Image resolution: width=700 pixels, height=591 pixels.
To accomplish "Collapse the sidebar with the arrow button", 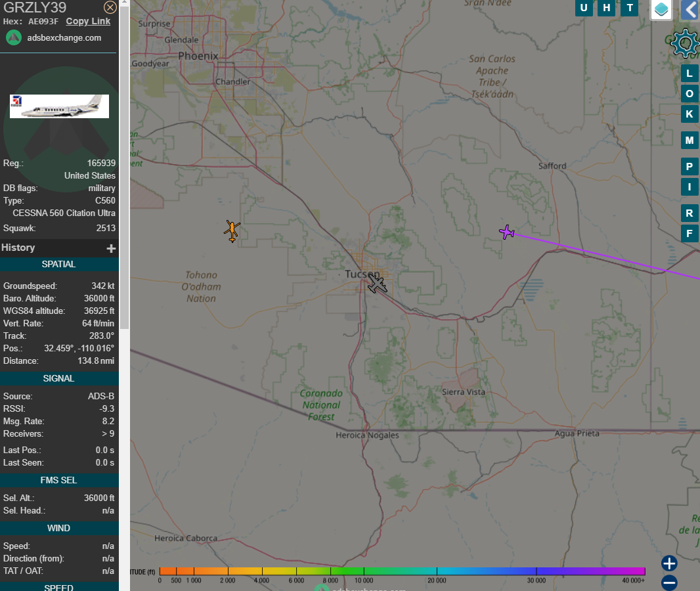I will [x=690, y=9].
